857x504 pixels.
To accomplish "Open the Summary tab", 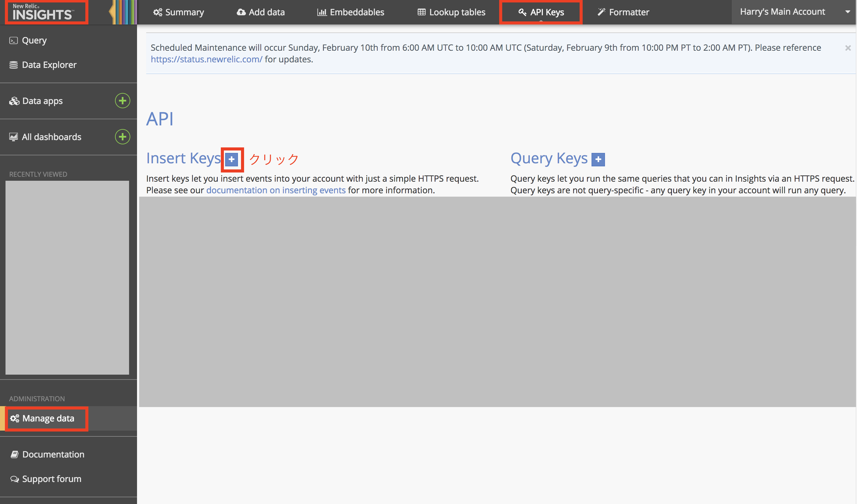I will [x=179, y=12].
